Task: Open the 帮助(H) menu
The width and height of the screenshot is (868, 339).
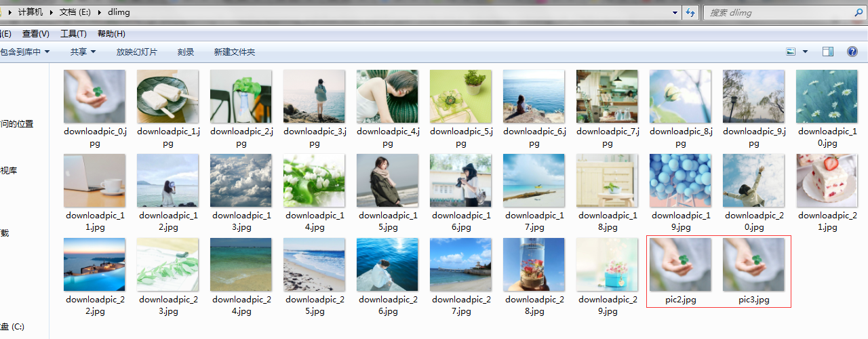Action: (x=111, y=33)
